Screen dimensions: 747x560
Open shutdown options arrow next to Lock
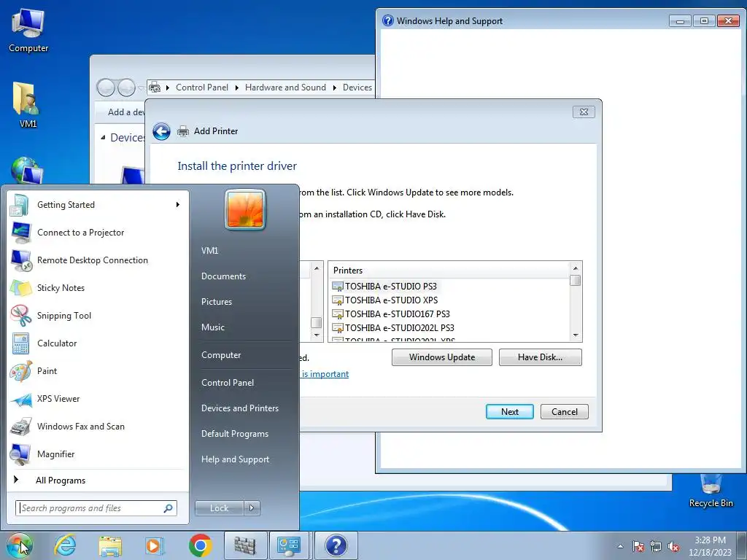coord(252,508)
